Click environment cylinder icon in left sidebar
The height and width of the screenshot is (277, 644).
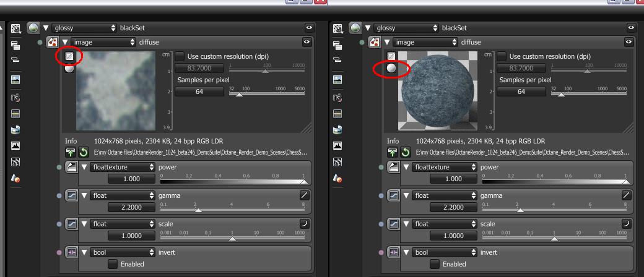pyautogui.click(x=15, y=130)
